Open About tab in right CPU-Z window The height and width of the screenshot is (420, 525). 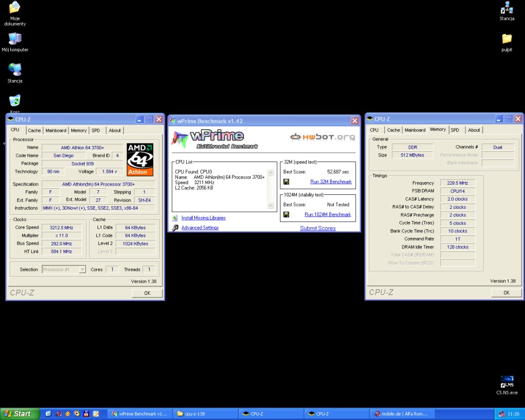(x=474, y=130)
